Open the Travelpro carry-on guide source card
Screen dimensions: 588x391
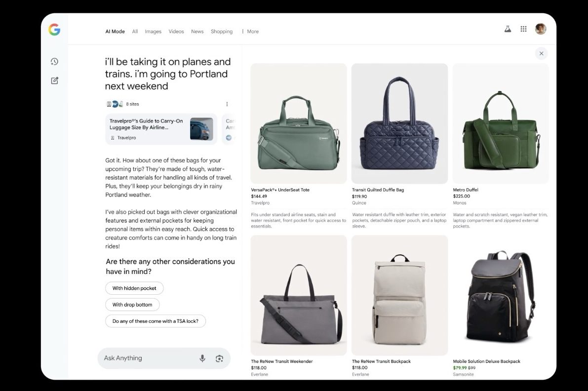coord(161,129)
